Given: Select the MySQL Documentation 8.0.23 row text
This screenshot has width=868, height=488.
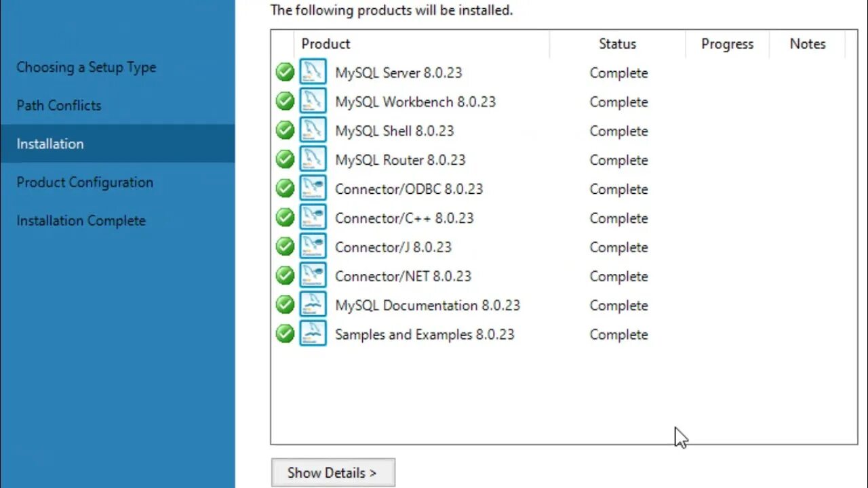Looking at the screenshot, I should tap(427, 306).
